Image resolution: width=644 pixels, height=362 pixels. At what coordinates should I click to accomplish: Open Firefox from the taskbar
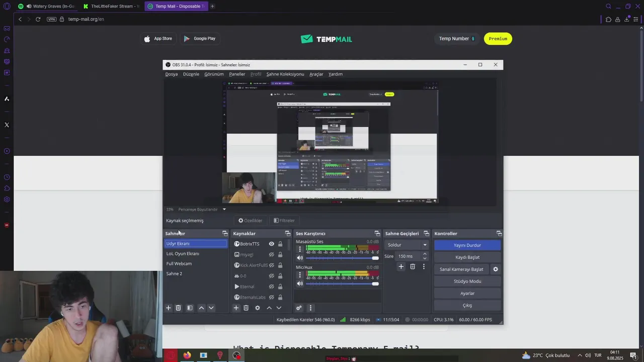(x=187, y=355)
